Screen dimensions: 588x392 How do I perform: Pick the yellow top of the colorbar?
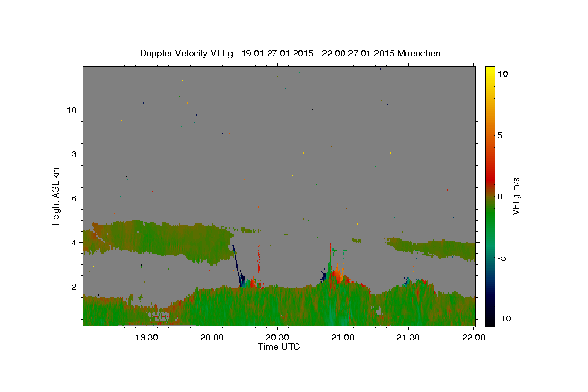click(x=490, y=71)
